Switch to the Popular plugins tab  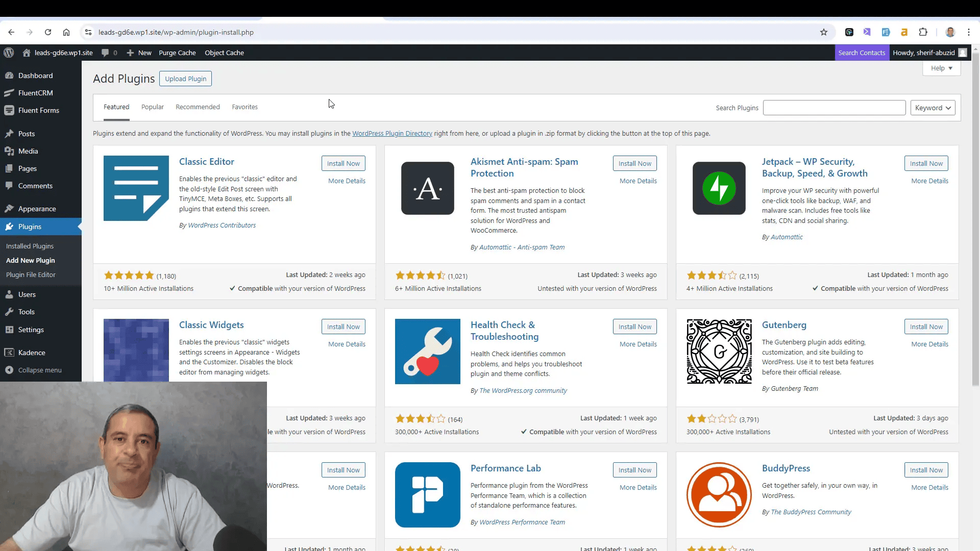pyautogui.click(x=152, y=106)
